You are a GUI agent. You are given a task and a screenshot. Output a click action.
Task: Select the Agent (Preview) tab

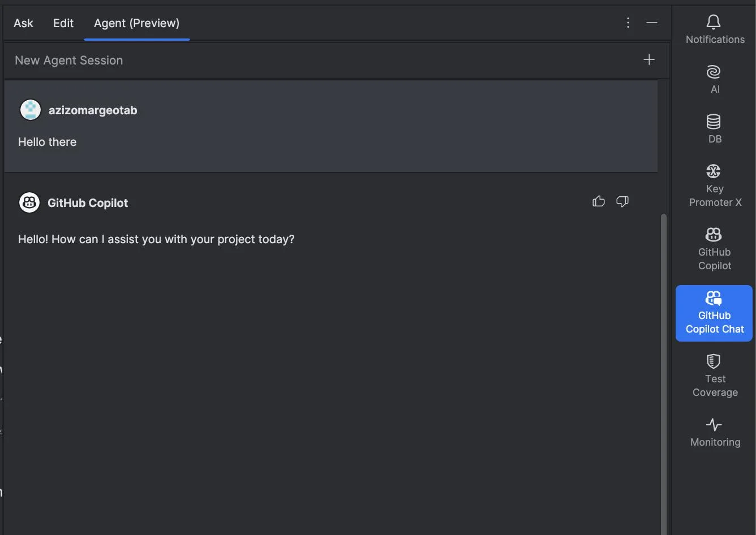click(x=136, y=23)
